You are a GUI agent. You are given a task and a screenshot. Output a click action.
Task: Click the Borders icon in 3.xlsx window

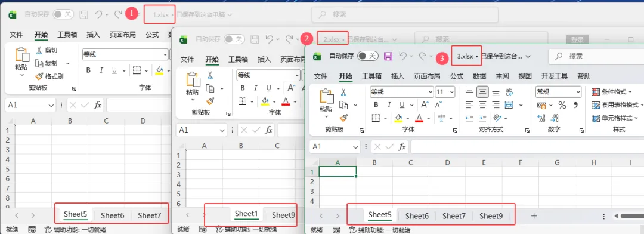(x=376, y=118)
